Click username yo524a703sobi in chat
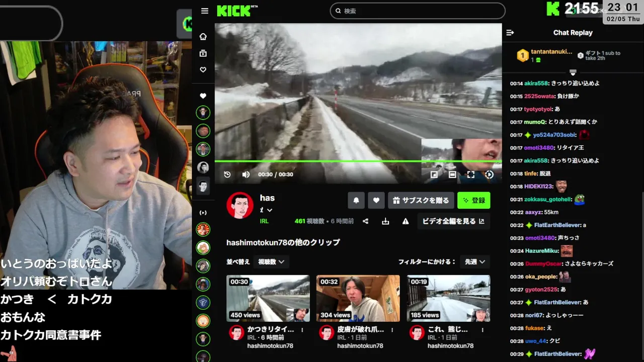Screen dimensions: 644x362 tap(554, 135)
